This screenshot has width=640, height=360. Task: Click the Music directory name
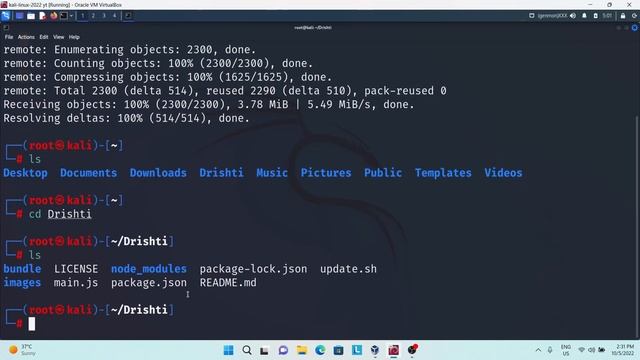pos(272,173)
